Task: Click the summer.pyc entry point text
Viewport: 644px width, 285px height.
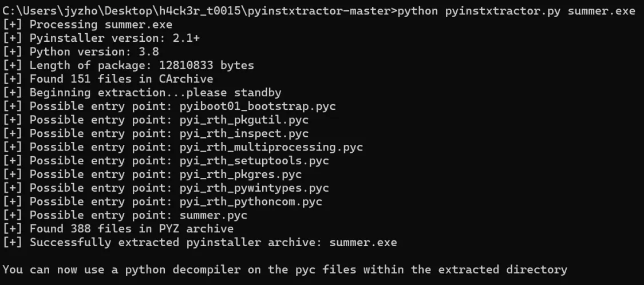Action: 214,215
